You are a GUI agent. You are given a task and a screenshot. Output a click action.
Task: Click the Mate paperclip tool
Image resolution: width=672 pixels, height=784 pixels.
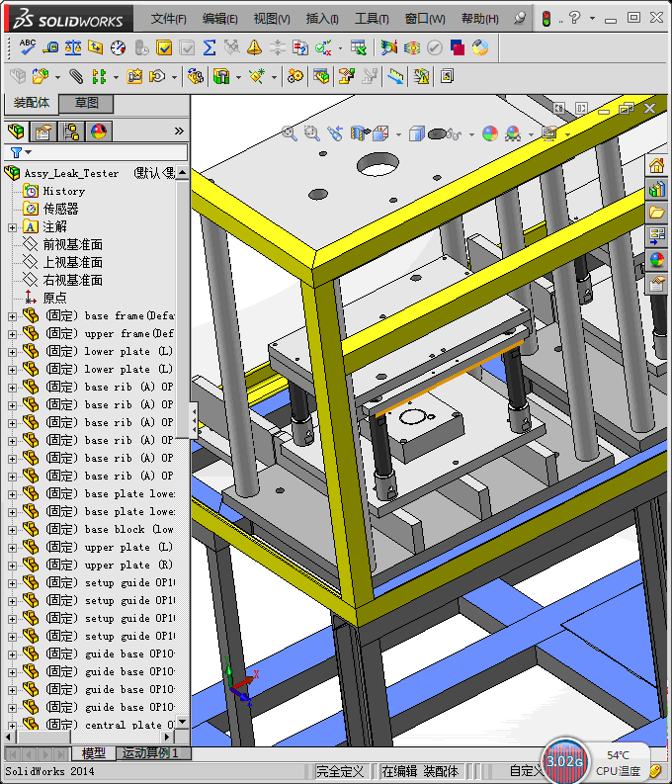point(76,76)
